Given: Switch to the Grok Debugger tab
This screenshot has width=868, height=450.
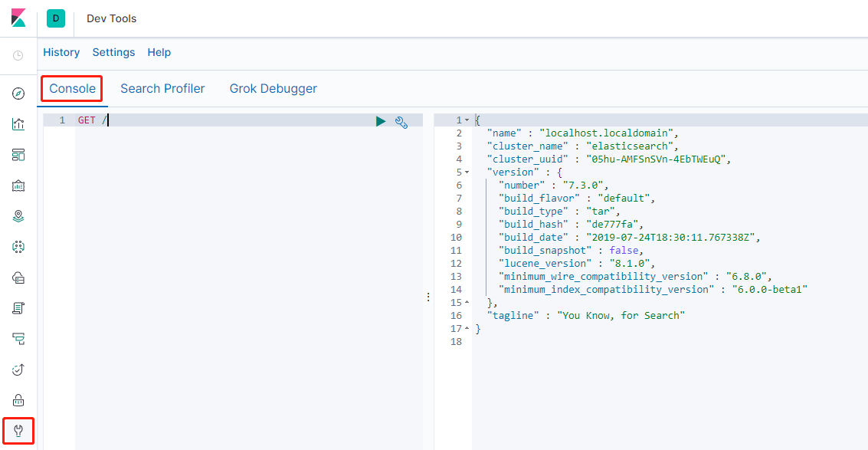Looking at the screenshot, I should [273, 89].
